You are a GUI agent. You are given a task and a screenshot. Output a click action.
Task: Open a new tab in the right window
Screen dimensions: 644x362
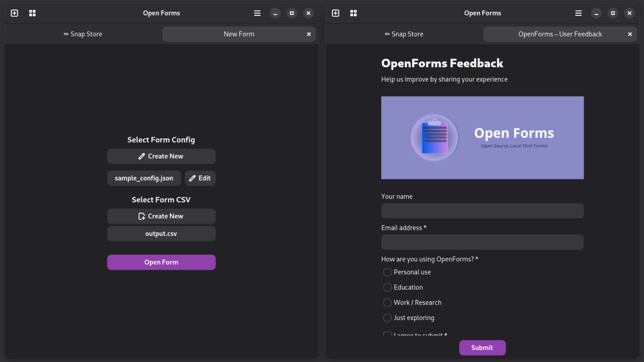click(335, 13)
